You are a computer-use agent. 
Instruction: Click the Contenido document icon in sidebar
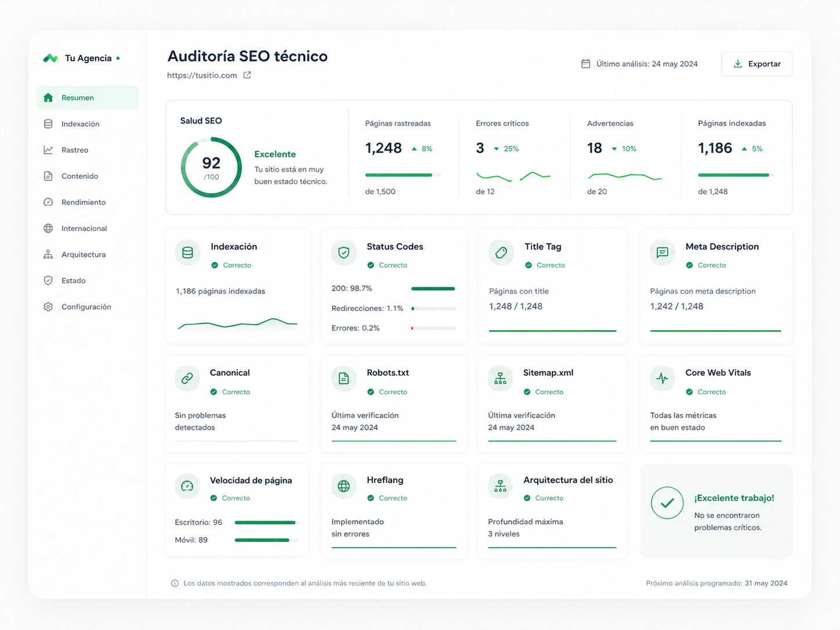click(48, 176)
